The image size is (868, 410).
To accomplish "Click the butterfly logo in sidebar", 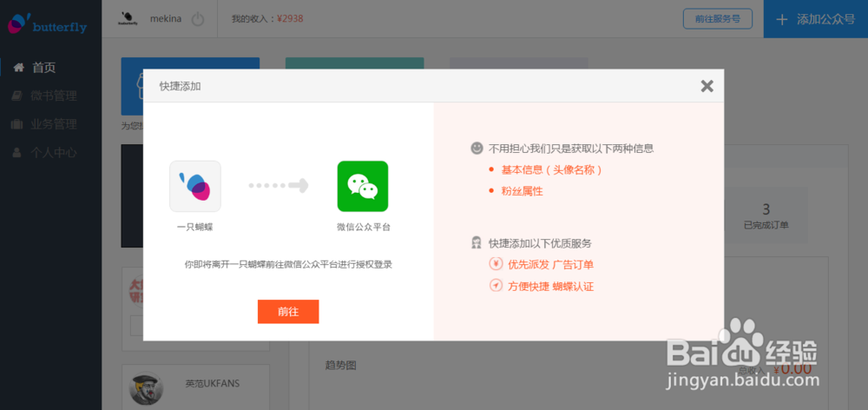I will click(47, 23).
